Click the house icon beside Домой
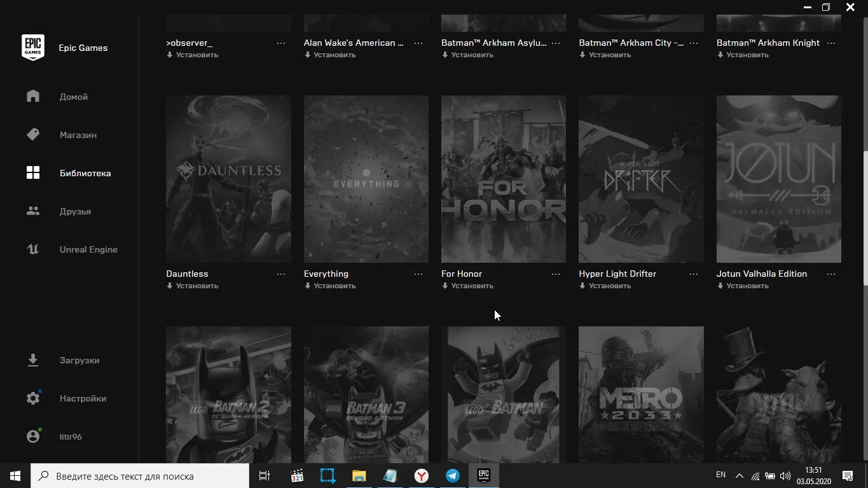Viewport: 868px width, 488px height. pyautogui.click(x=33, y=96)
